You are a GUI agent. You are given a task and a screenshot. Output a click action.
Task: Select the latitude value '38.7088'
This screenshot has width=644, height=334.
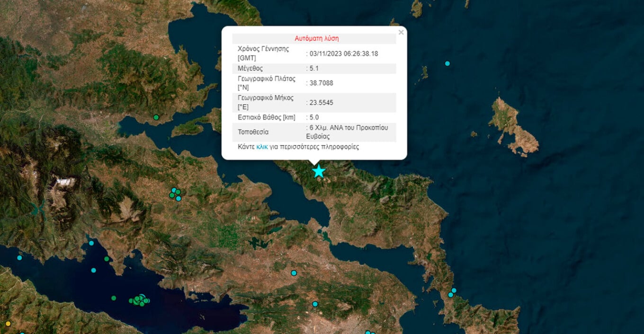[321, 83]
